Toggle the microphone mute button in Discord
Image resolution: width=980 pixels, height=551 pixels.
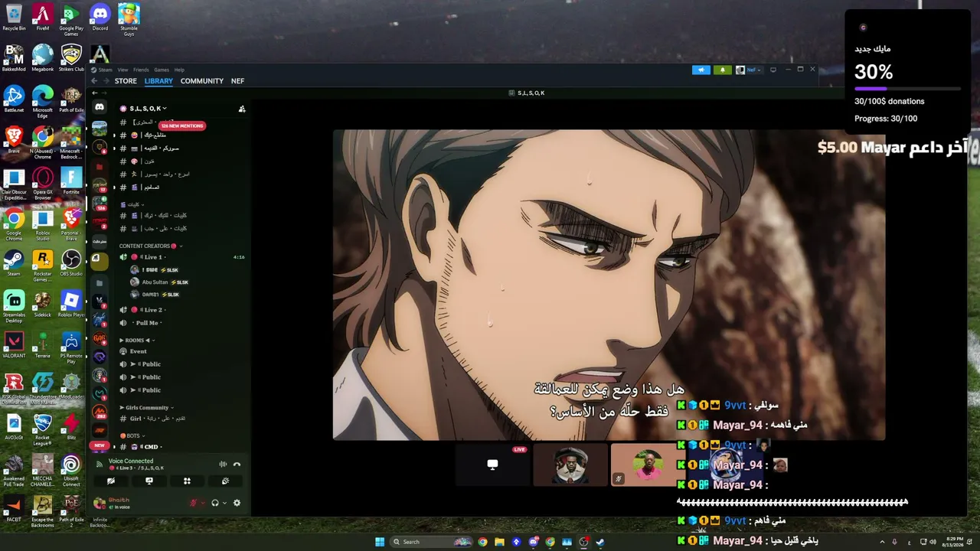194,503
